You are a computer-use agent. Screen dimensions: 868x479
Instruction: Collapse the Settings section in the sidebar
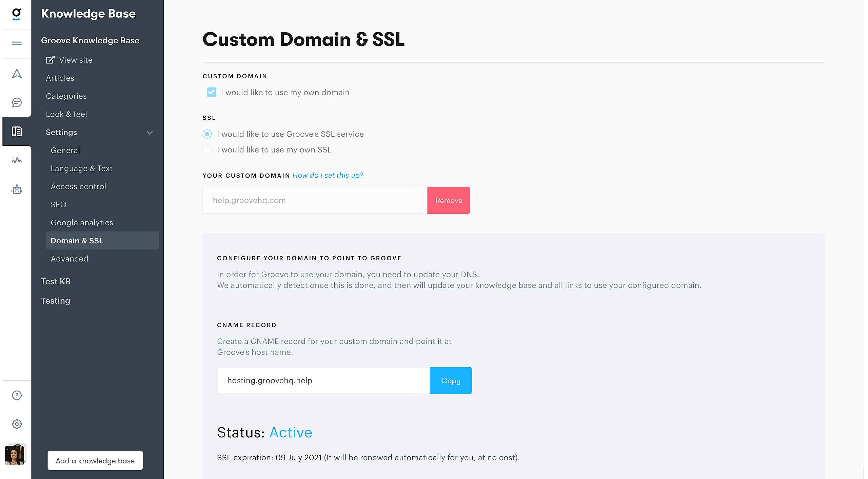(150, 133)
